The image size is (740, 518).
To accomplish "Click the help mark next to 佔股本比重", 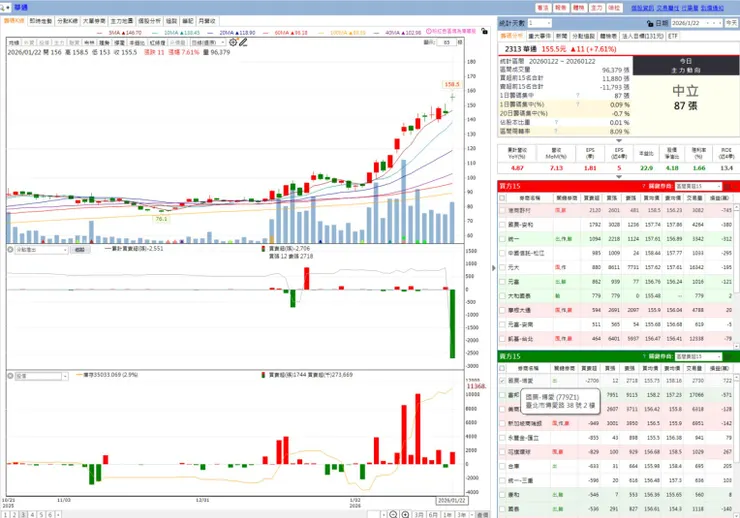I will tap(557, 122).
